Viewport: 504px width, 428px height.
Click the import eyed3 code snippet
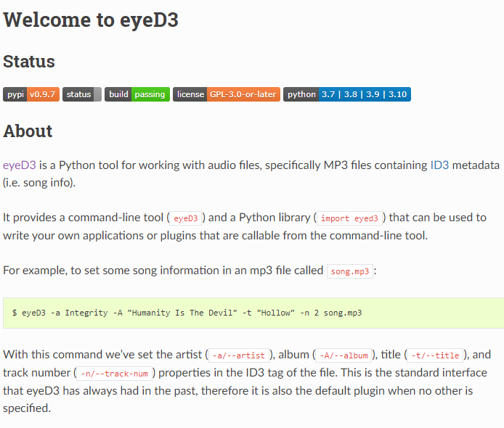(349, 218)
